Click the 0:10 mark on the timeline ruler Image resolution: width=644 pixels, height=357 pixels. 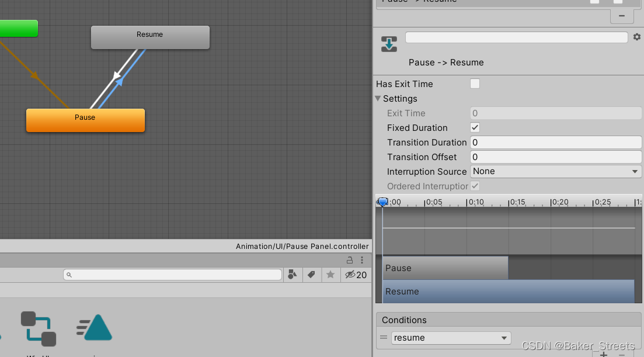[476, 202]
